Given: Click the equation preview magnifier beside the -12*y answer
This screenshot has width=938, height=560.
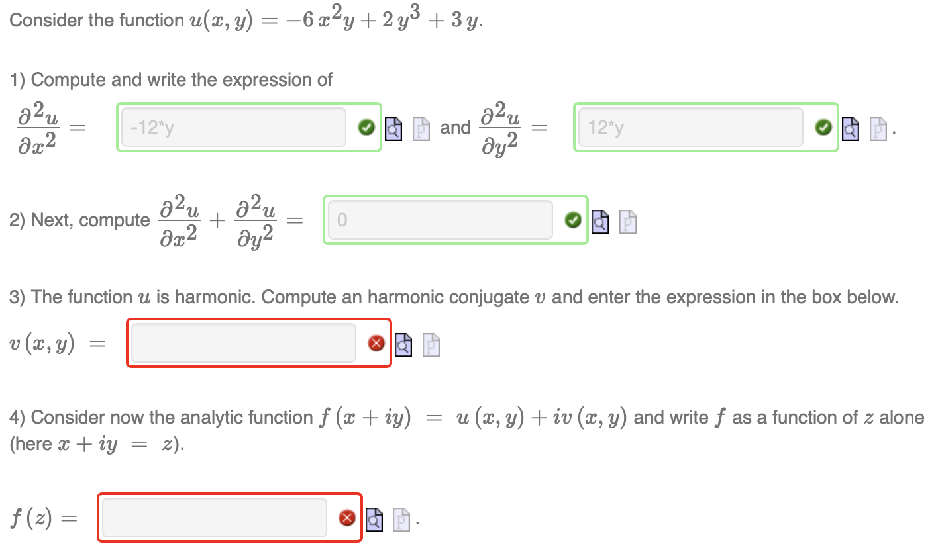Looking at the screenshot, I should 393,128.
